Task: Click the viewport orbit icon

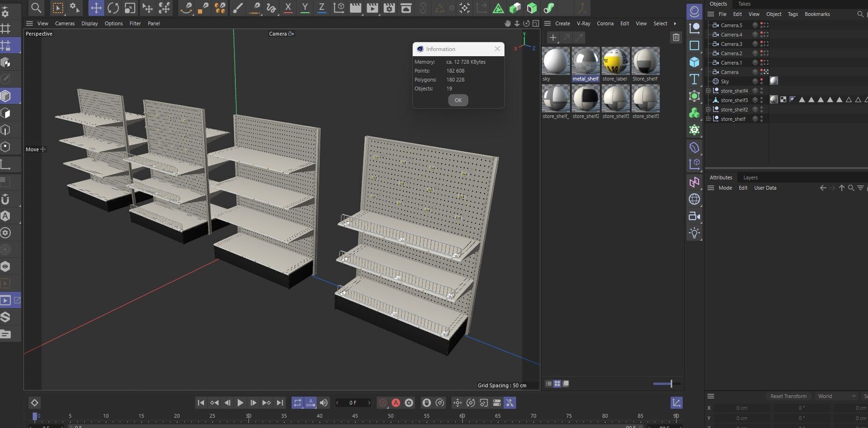Action: tap(526, 23)
